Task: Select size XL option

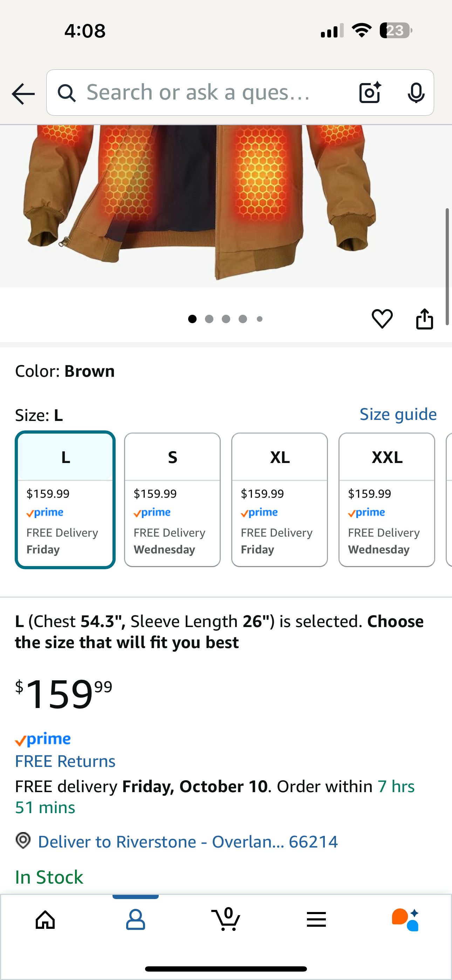Action: [x=280, y=499]
